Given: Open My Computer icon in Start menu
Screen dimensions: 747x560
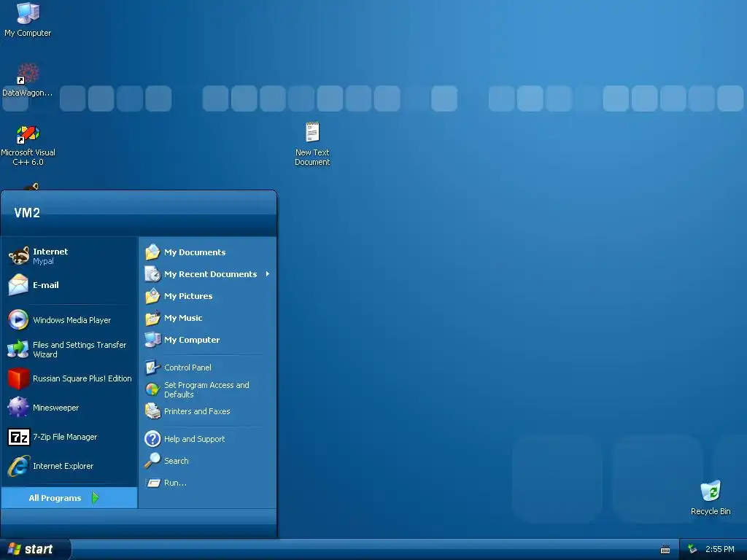Looking at the screenshot, I should [x=152, y=340].
